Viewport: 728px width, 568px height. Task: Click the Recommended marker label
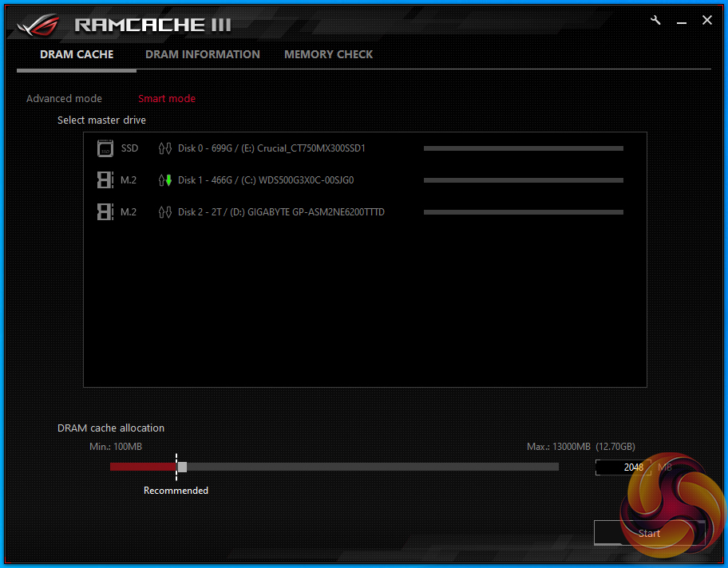(x=176, y=491)
